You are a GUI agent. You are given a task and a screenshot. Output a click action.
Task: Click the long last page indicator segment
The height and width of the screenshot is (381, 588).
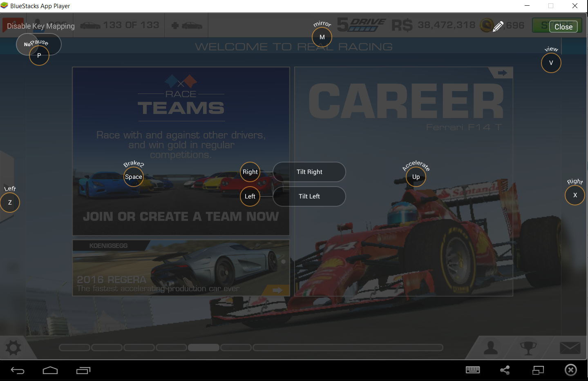point(348,348)
